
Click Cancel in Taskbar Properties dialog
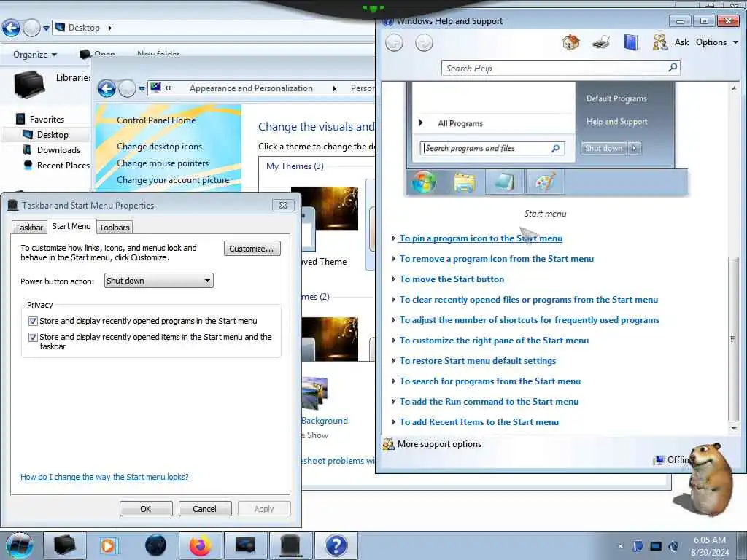pos(205,508)
